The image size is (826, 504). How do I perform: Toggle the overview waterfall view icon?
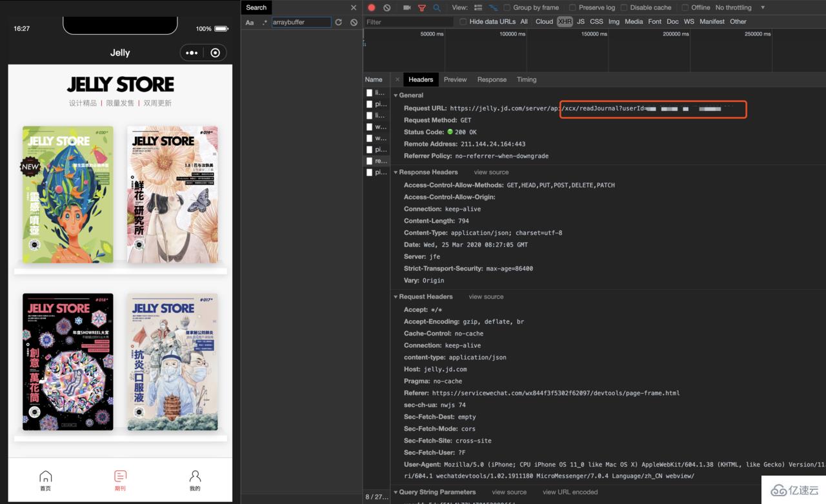point(494,8)
